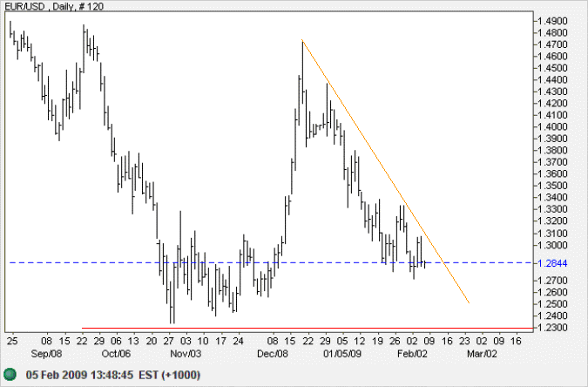Click the 1.4000 price axis label
The image size is (588, 387).
coord(552,127)
